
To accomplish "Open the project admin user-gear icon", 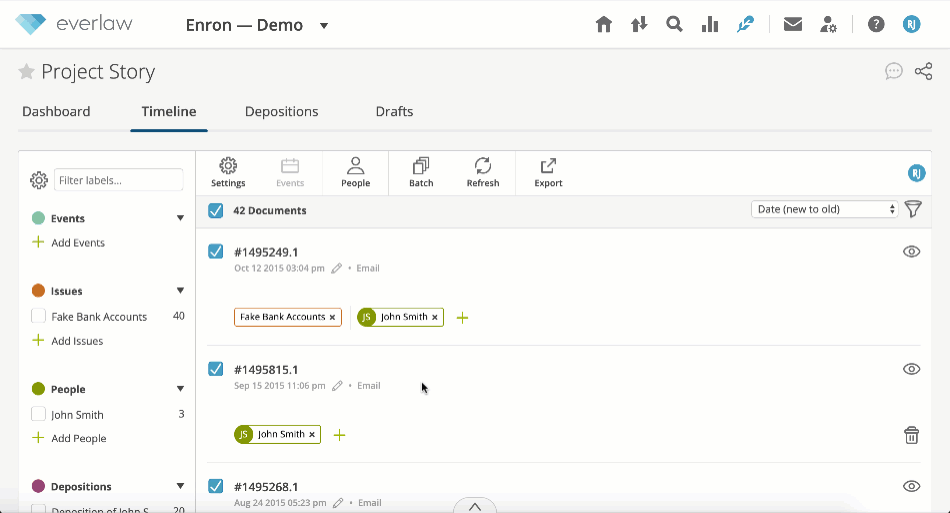I will pyautogui.click(x=828, y=25).
